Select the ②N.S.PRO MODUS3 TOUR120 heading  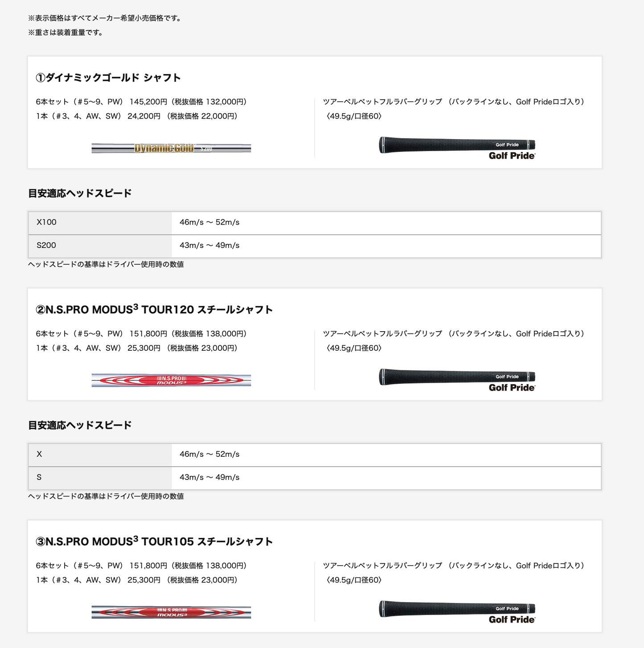click(x=154, y=309)
